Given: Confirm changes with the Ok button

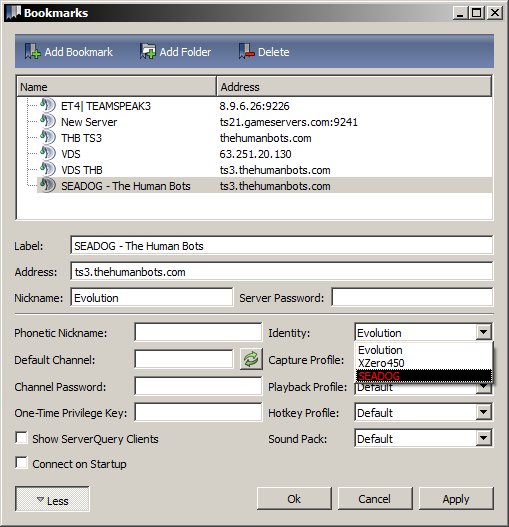Looking at the screenshot, I should (x=294, y=499).
